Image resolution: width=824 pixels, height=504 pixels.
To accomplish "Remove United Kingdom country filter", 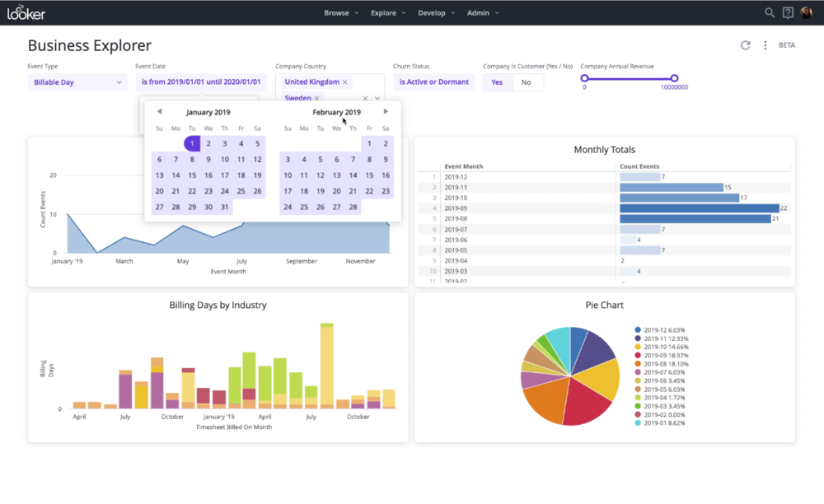I will pyautogui.click(x=345, y=82).
